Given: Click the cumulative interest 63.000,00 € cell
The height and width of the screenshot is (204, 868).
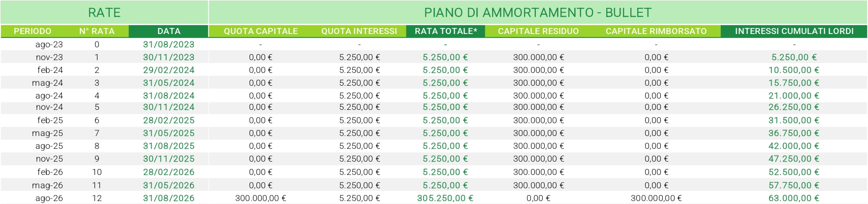Looking at the screenshot, I should click(794, 198).
